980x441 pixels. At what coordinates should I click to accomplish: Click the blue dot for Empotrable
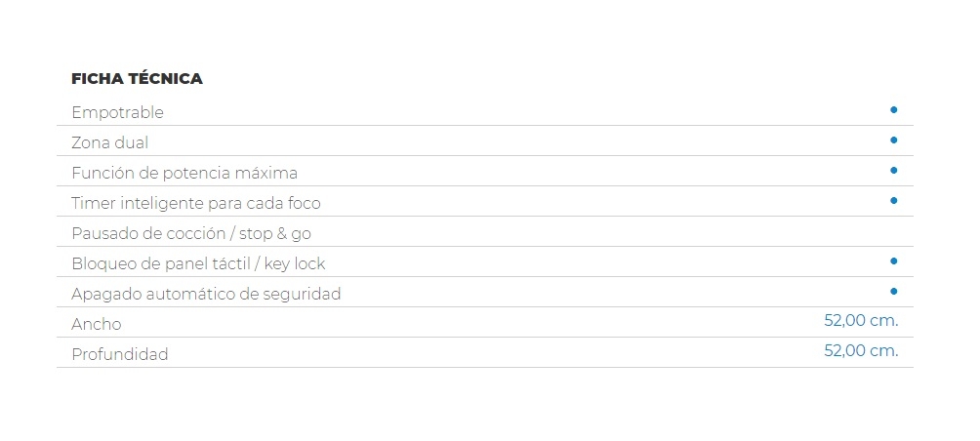[894, 110]
